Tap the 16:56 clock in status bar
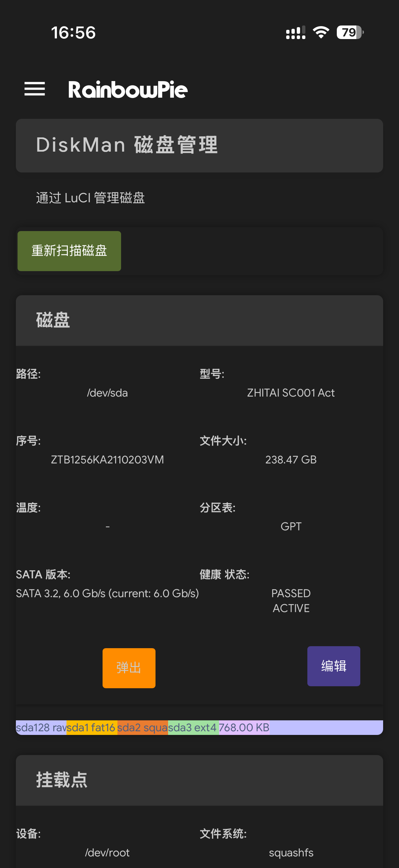 73,33
